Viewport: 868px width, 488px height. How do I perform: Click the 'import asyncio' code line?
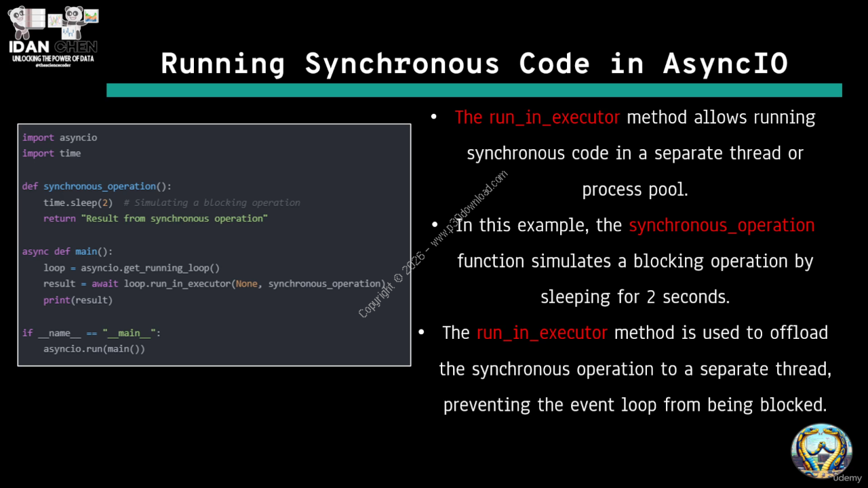tap(60, 138)
